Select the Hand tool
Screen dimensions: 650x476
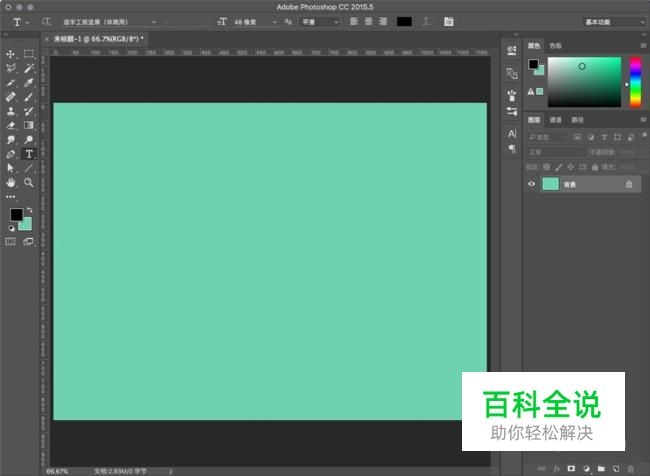[11, 183]
